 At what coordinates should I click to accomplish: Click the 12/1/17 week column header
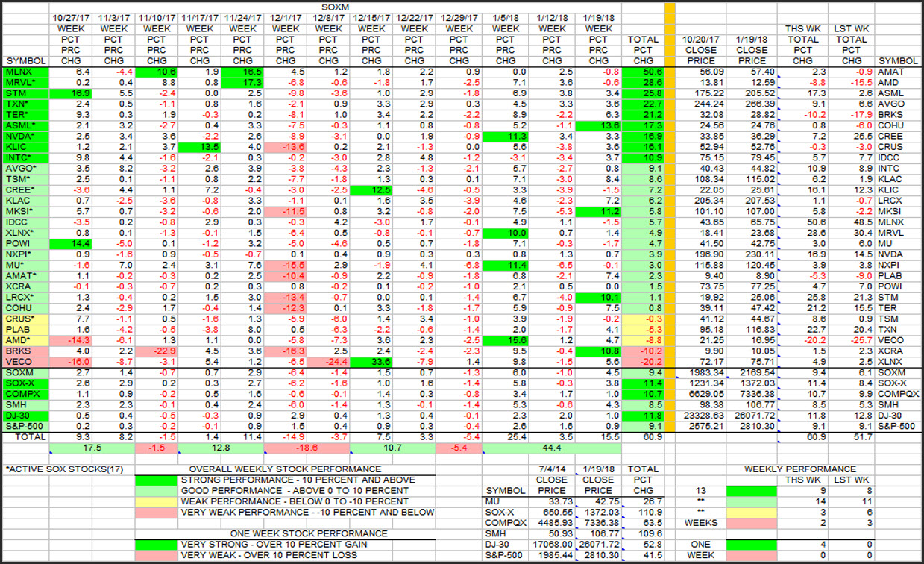[x=286, y=17]
